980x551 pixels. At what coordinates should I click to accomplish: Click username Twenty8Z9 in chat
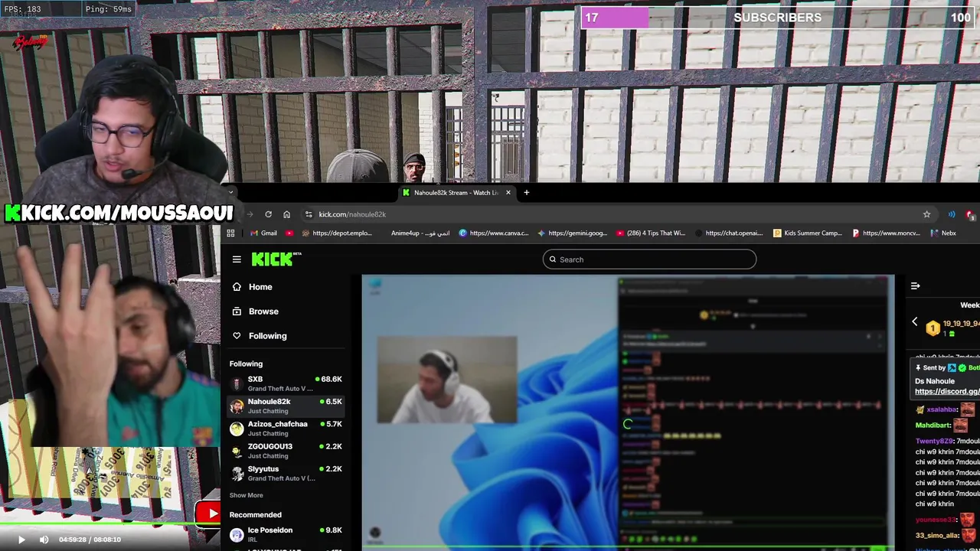pyautogui.click(x=934, y=442)
